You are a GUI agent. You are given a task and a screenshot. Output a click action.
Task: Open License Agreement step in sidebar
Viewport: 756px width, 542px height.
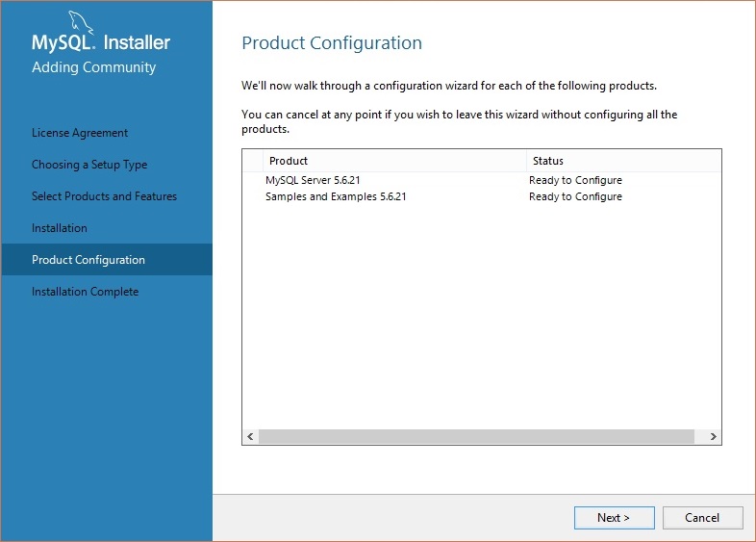(x=80, y=133)
